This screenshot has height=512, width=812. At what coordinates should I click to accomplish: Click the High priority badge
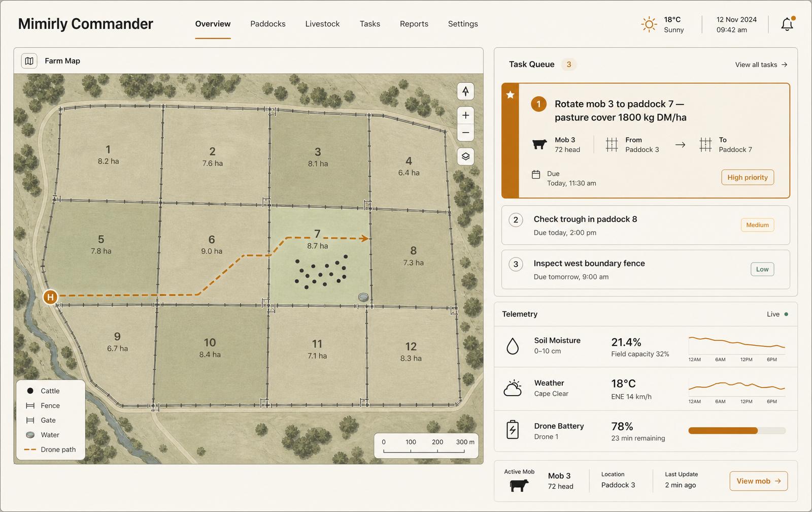pos(748,177)
